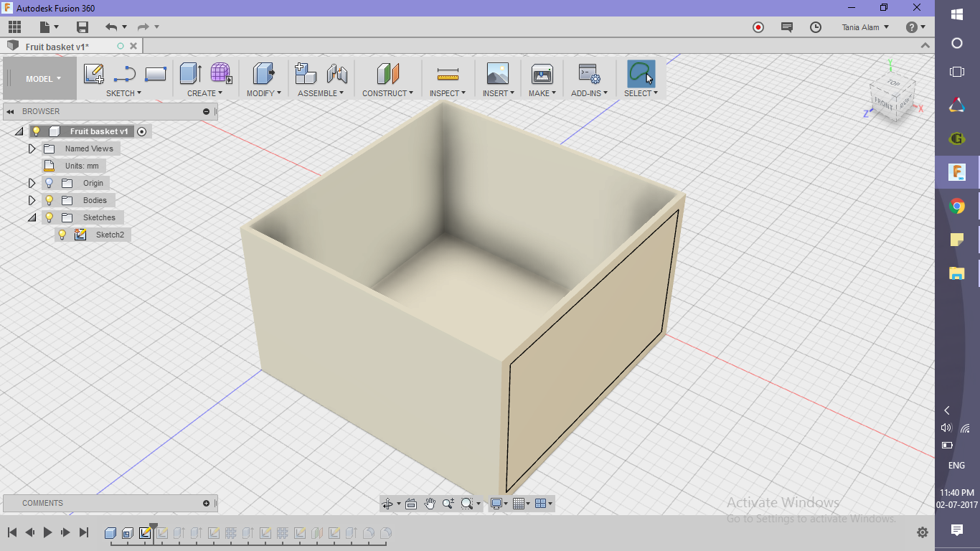The image size is (980, 551).
Task: Open the MODIFY menu
Action: point(263,93)
